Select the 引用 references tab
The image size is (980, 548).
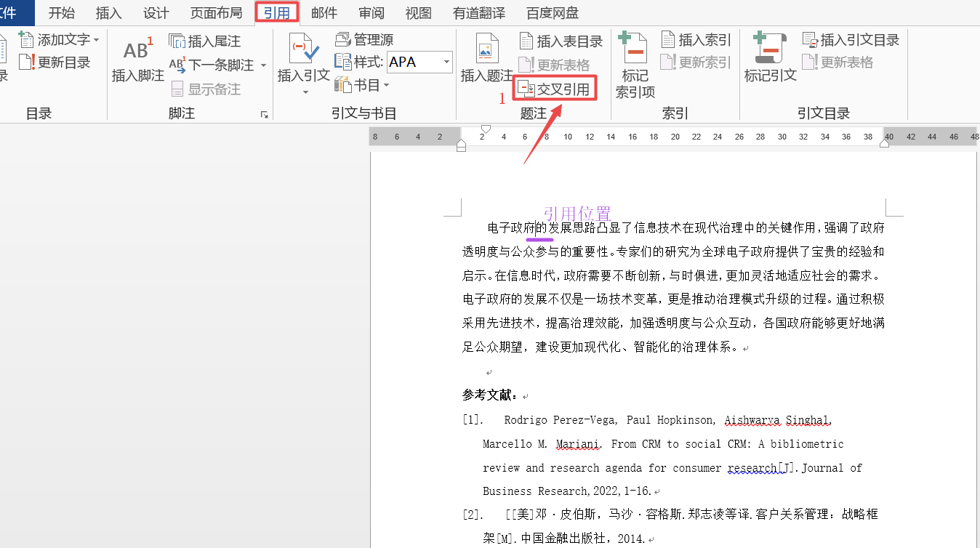pyautogui.click(x=277, y=13)
